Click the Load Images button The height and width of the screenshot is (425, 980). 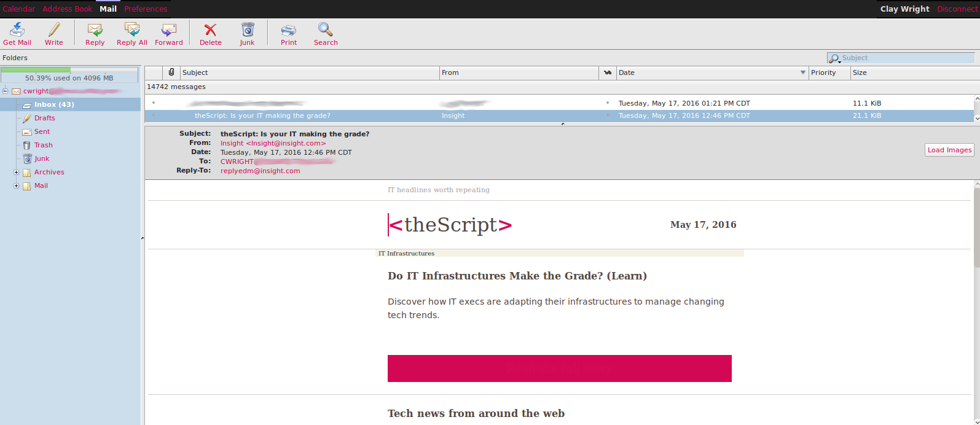point(949,150)
